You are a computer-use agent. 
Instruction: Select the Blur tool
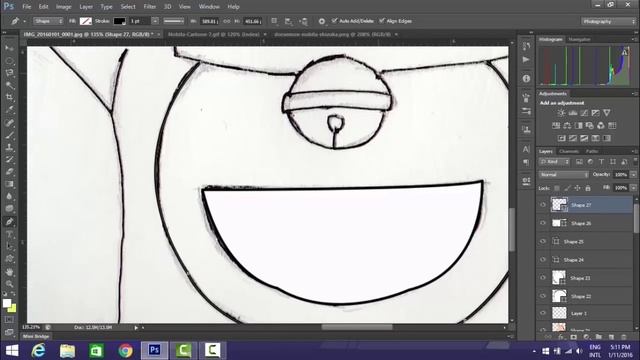9,196
